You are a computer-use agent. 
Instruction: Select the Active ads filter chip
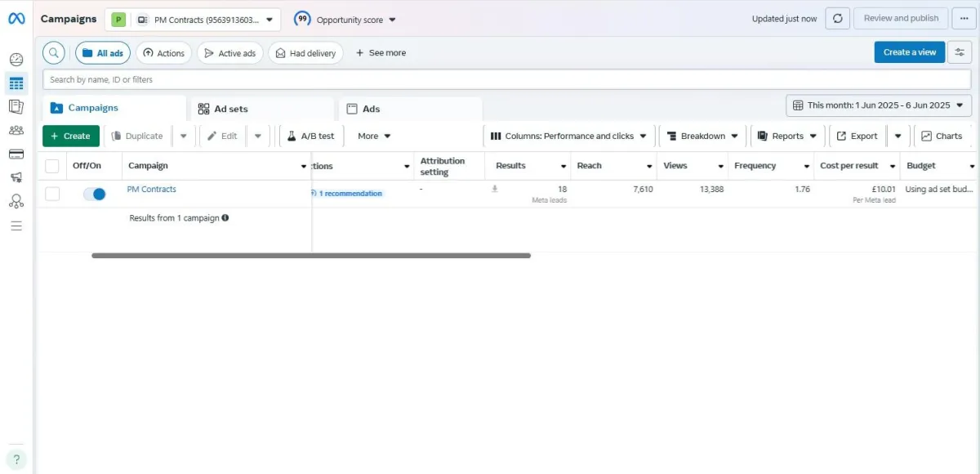[230, 53]
